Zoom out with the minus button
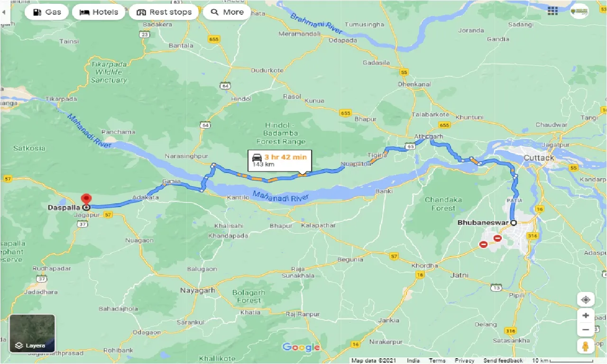This screenshot has height=364, width=607. coord(586,330)
